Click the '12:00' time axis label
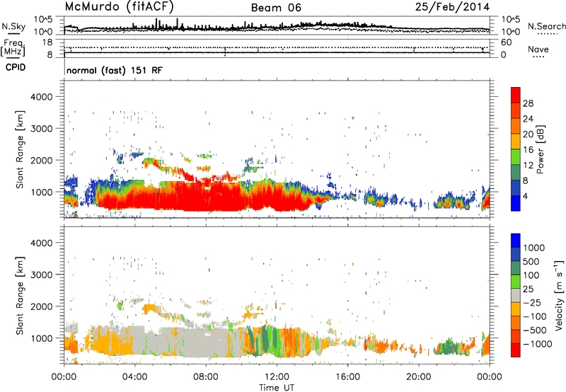Screen dimensions: 566x392 pyautogui.click(x=277, y=377)
